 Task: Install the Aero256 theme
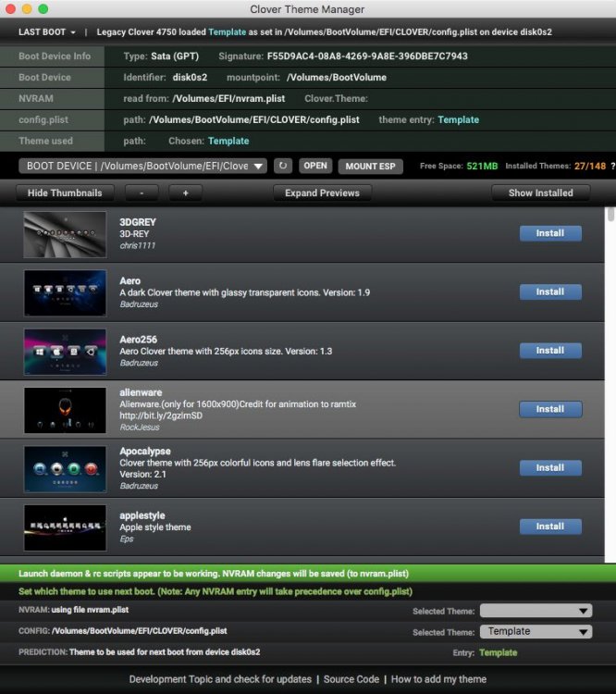point(550,351)
